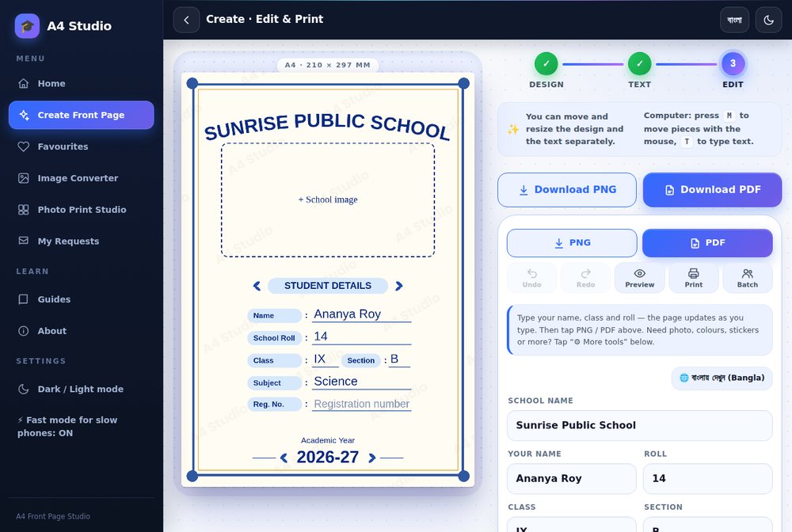This screenshot has width=792, height=532.
Task: Click the Section value B on page
Action: 394,359
